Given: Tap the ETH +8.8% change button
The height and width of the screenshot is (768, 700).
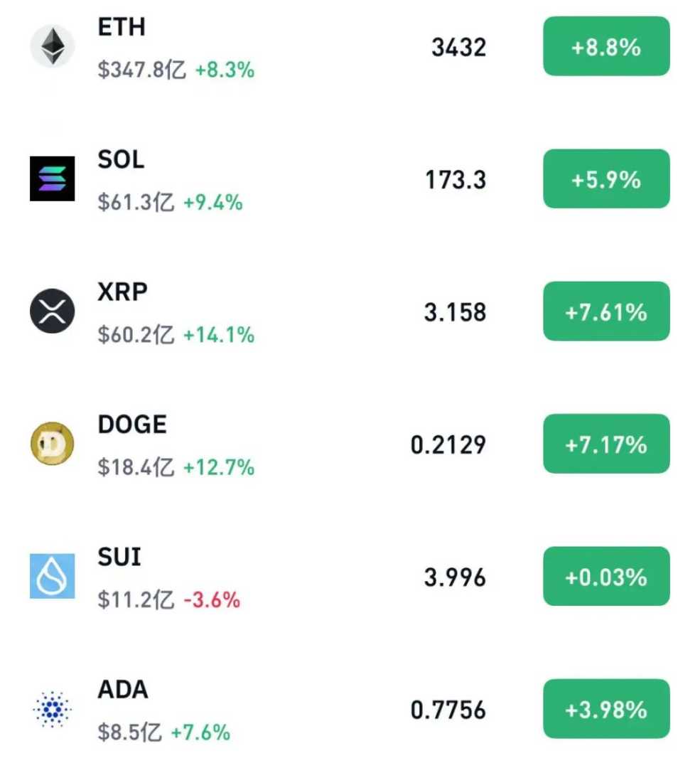Looking at the screenshot, I should point(606,47).
